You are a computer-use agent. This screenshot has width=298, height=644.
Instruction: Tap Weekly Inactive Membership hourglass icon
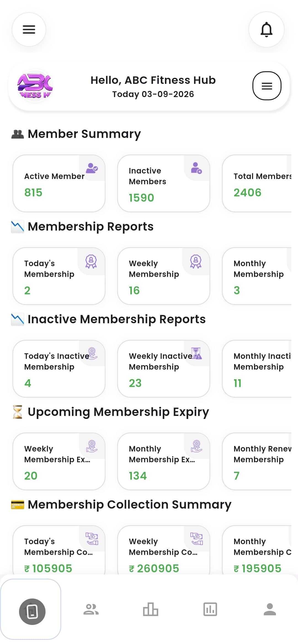197,353
